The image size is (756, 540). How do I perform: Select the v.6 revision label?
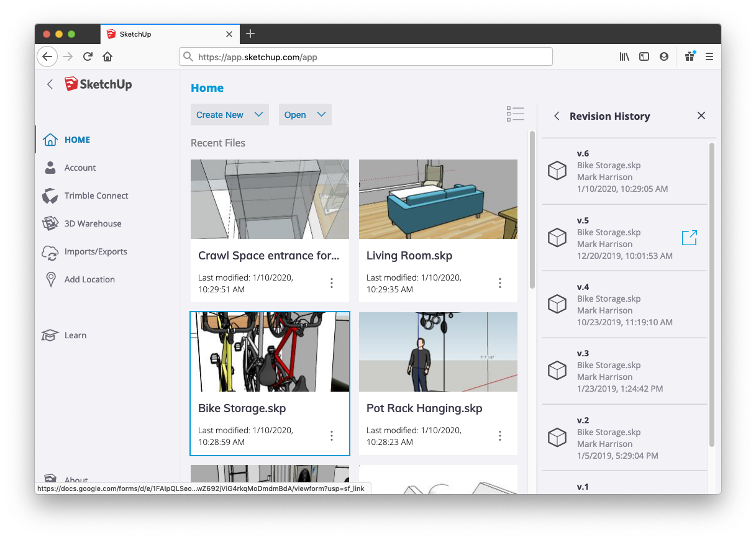coord(583,153)
